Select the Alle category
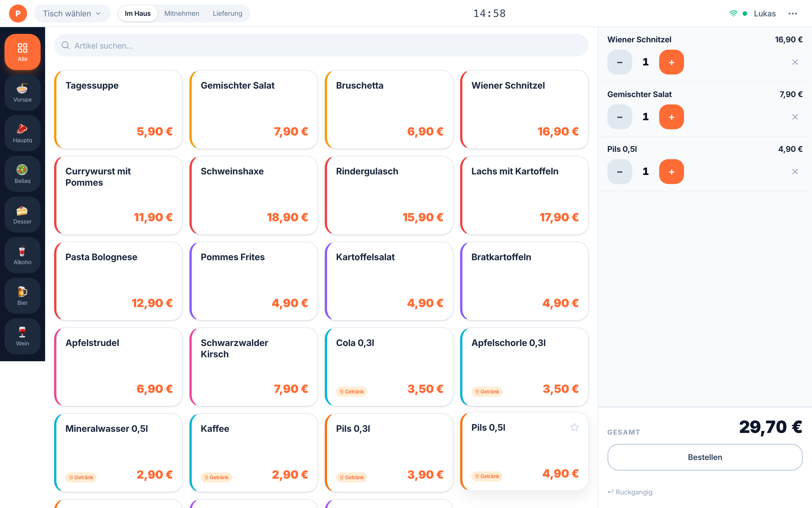This screenshot has width=812, height=508. (x=23, y=52)
